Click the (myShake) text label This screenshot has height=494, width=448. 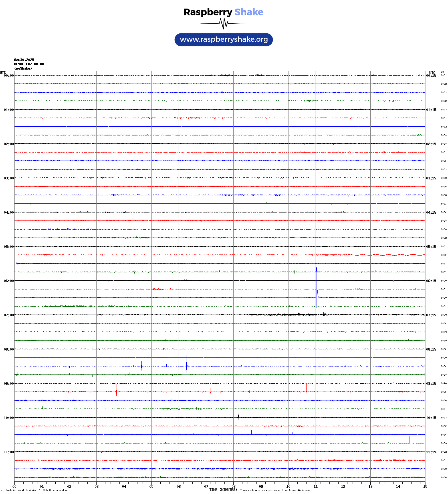tap(23, 68)
